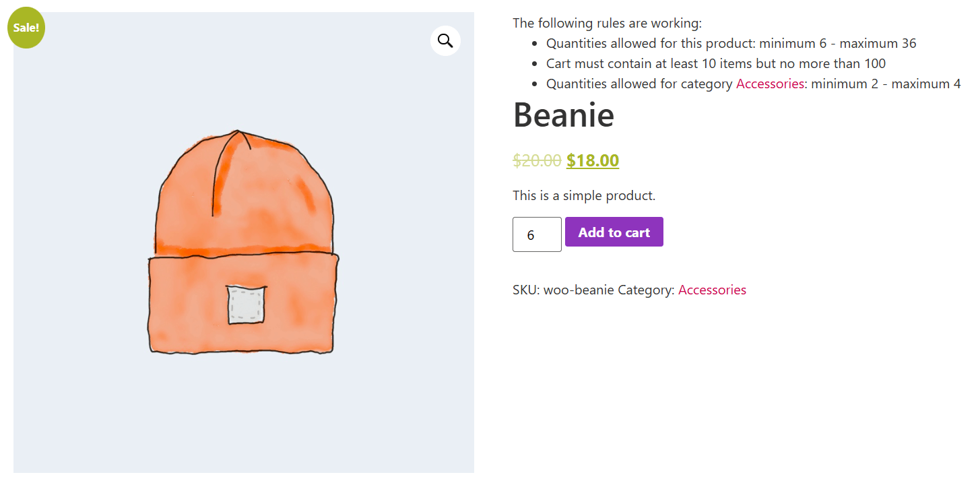This screenshot has height=483, width=980.
Task: Click the "minimum 2 - maximum 4" category rule
Action: point(886,84)
